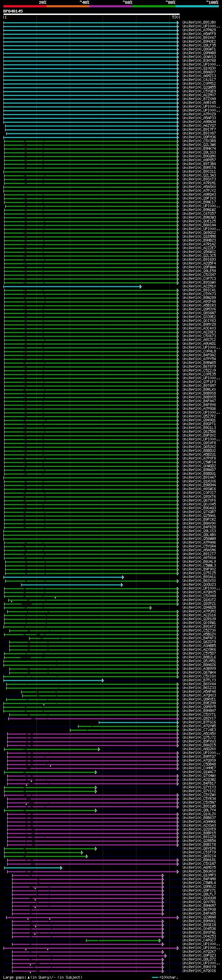
Task: Select hit label UniRef100_Q9ZVI7
Action: [199, 719]
